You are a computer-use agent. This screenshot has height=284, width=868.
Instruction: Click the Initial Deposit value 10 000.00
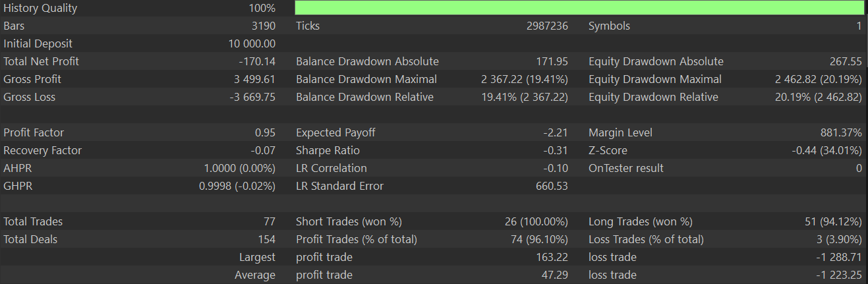[252, 43]
